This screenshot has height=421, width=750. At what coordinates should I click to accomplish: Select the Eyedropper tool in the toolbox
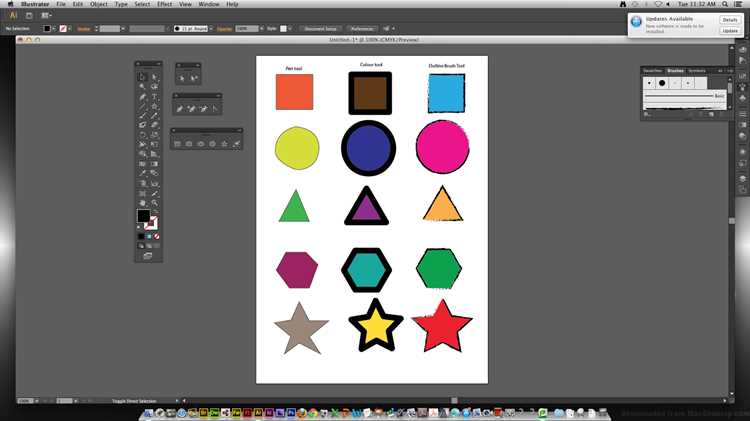pyautogui.click(x=142, y=174)
